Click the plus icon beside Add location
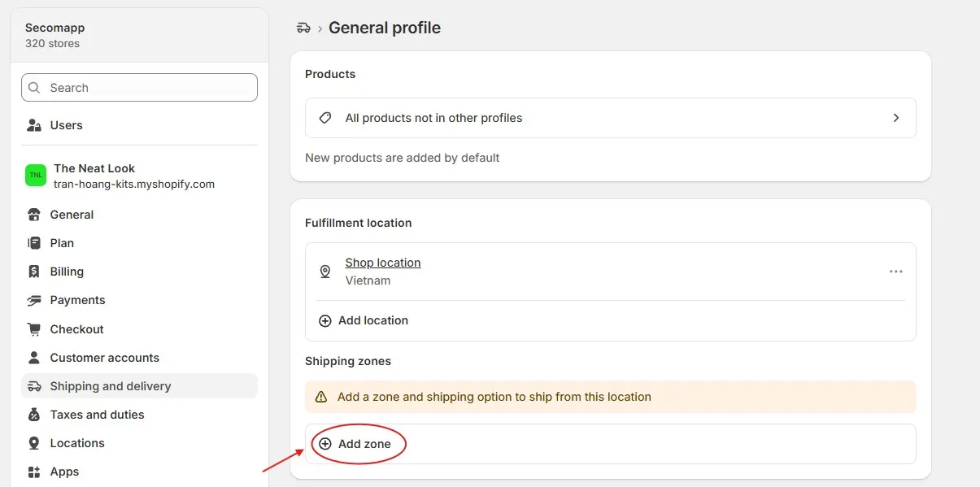Image resolution: width=980 pixels, height=487 pixels. point(325,320)
